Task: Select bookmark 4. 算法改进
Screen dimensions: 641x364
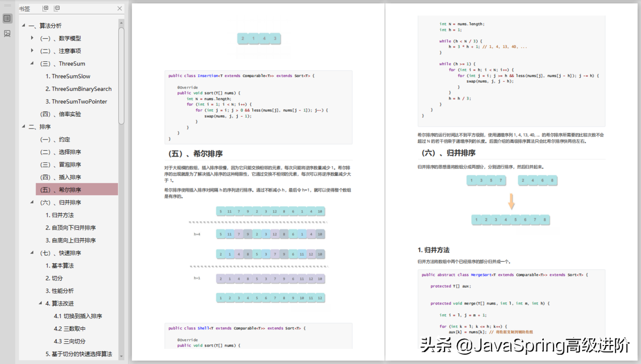Action: coord(59,304)
